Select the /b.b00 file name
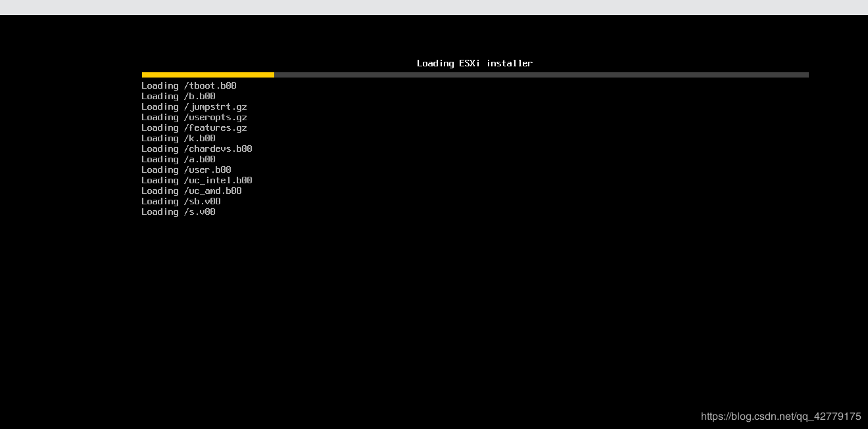 click(x=199, y=97)
